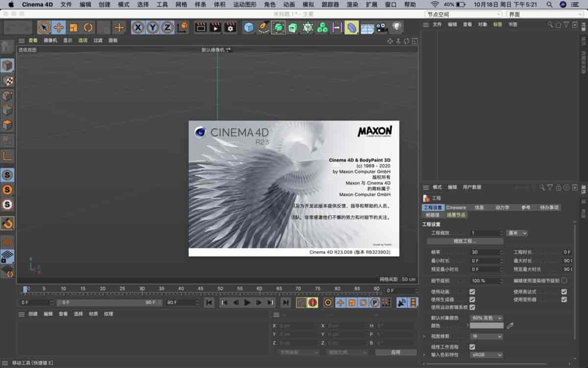
Task: Open the Cube primitive creation icon
Action: 249,27
